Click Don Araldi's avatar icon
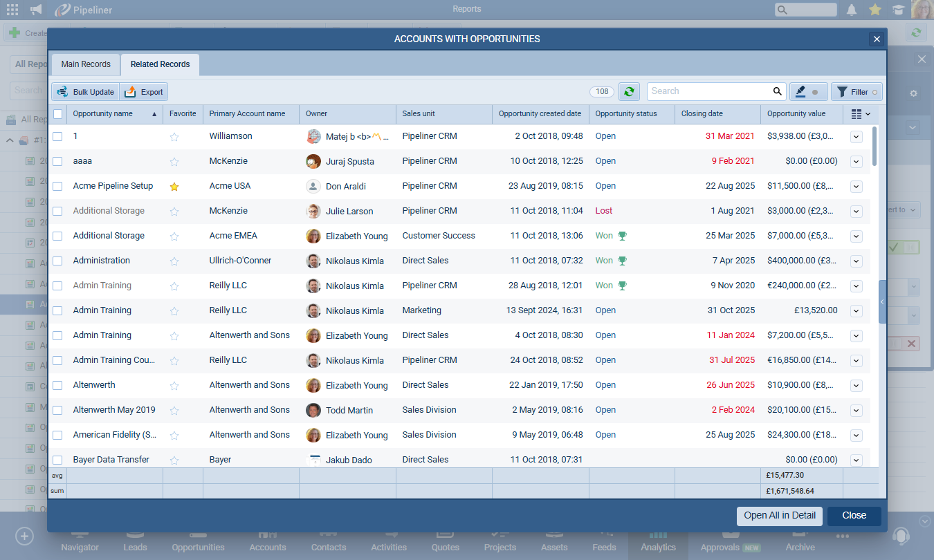 [x=313, y=186]
